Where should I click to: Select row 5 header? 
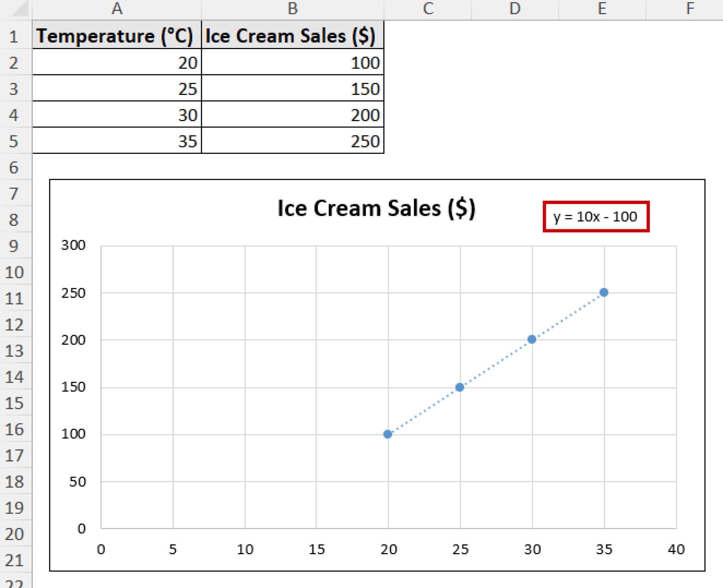click(x=14, y=142)
